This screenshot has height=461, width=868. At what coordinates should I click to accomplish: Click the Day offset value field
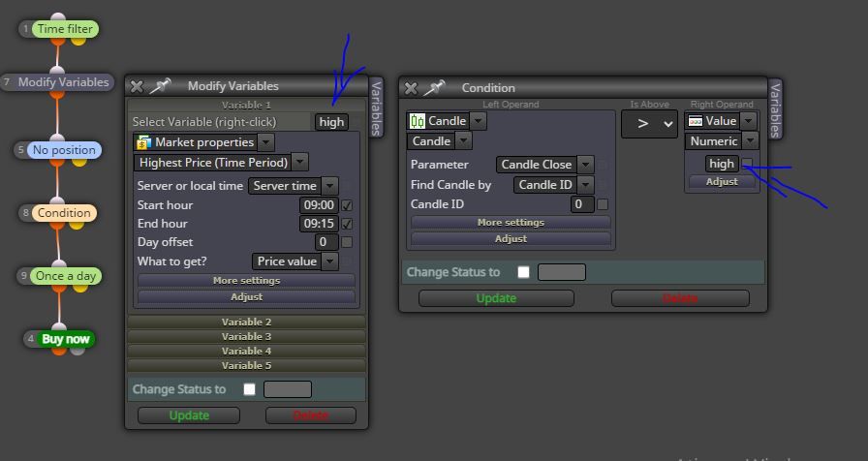coord(326,242)
